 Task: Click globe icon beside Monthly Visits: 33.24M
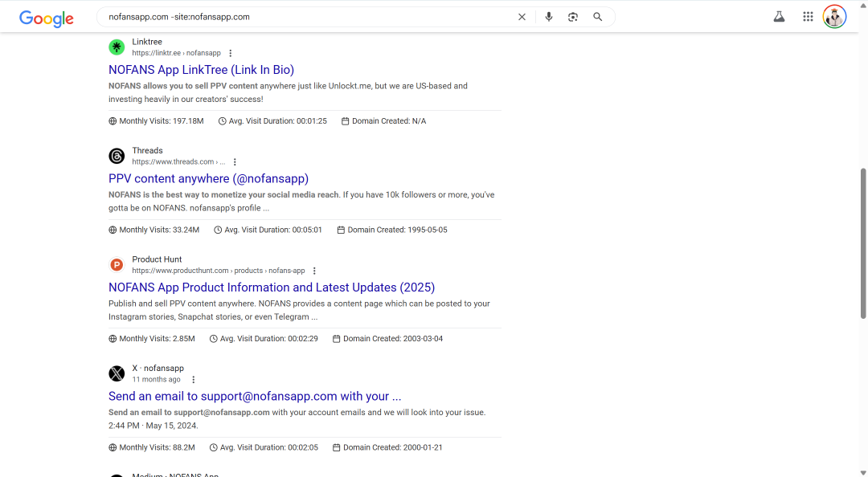[113, 230]
